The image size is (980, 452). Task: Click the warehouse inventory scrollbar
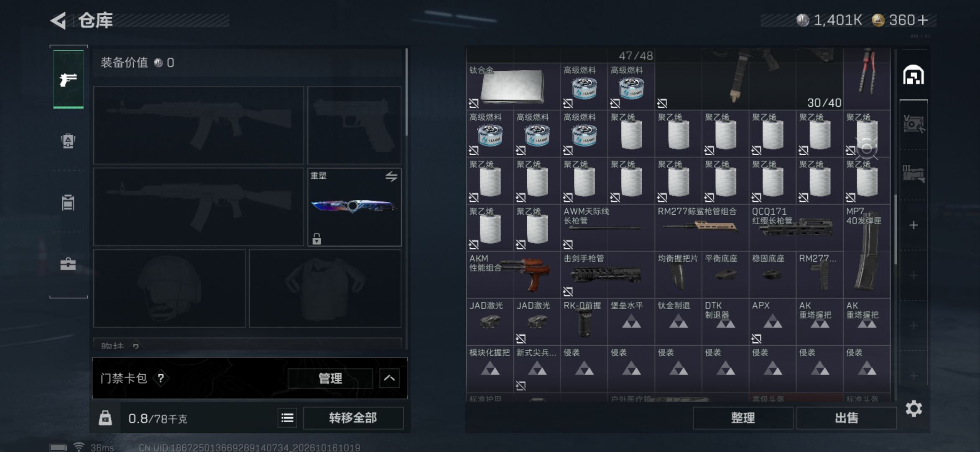(x=895, y=229)
